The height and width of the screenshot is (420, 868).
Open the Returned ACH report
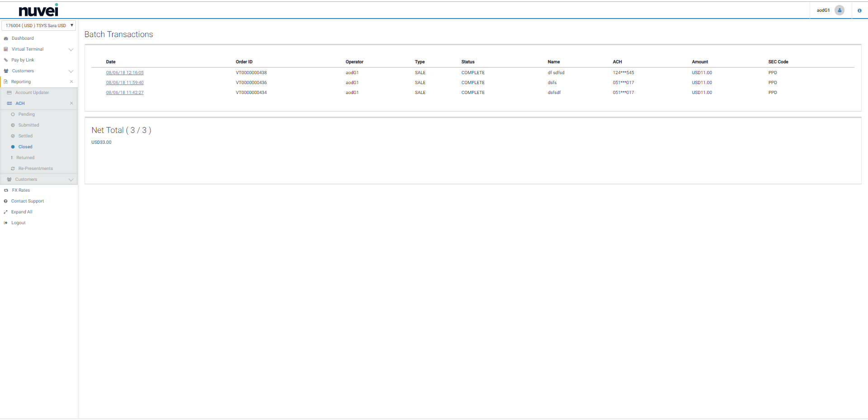(25, 158)
